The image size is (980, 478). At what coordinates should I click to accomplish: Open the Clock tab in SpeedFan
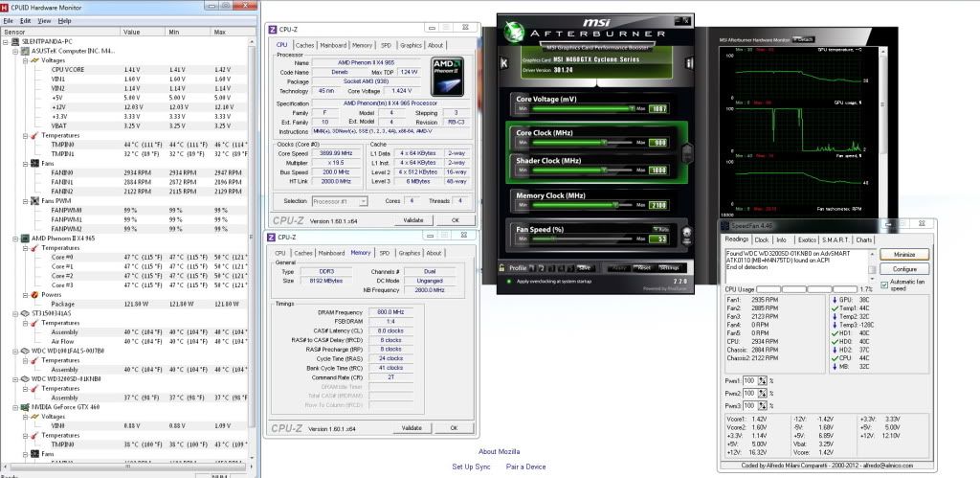tap(762, 239)
